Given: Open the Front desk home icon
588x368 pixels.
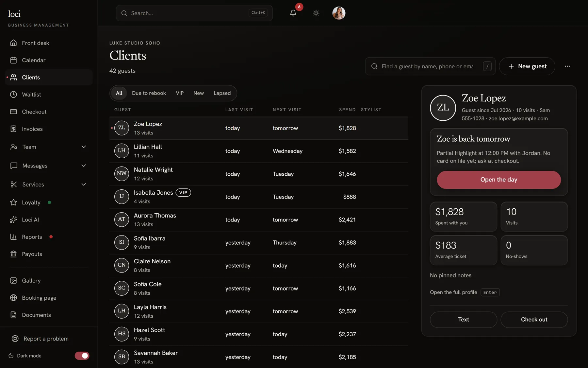Looking at the screenshot, I should pos(13,43).
